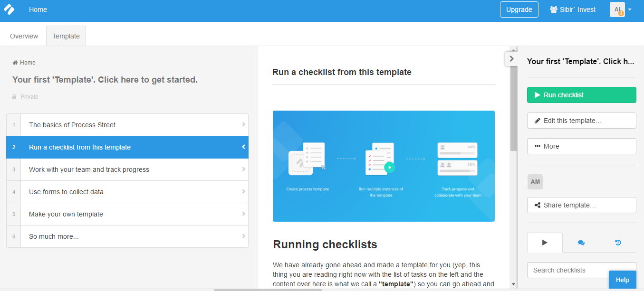Click the Run checklist green button
Viewport: 644px width, 291px height.
coord(581,95)
